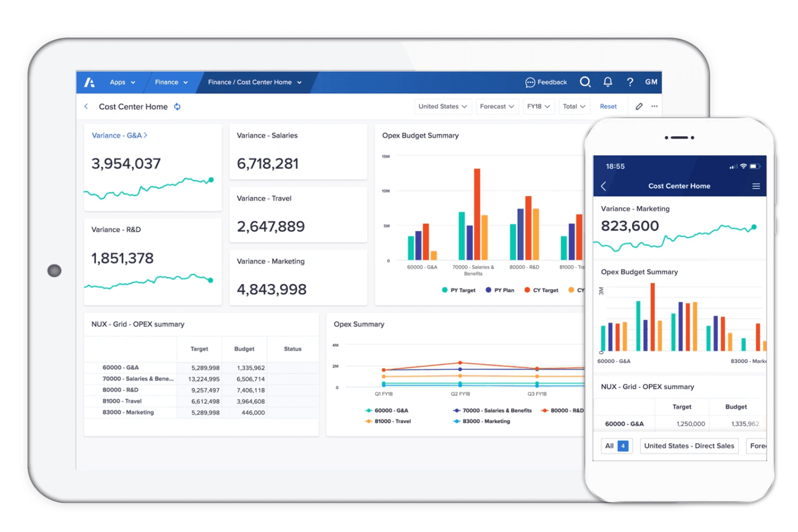The height and width of the screenshot is (532, 798).
Task: Click the Variance - Travel value 2,647,889
Action: coord(271,226)
